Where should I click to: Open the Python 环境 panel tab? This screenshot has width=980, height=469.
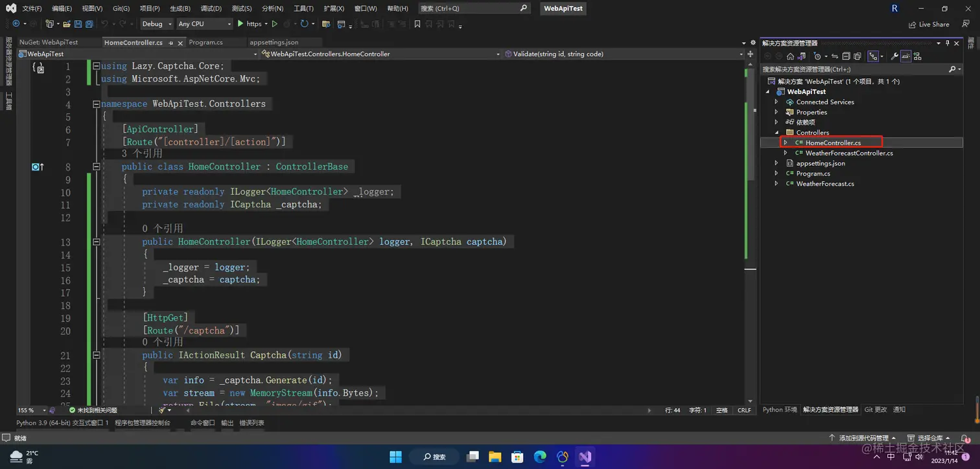780,409
